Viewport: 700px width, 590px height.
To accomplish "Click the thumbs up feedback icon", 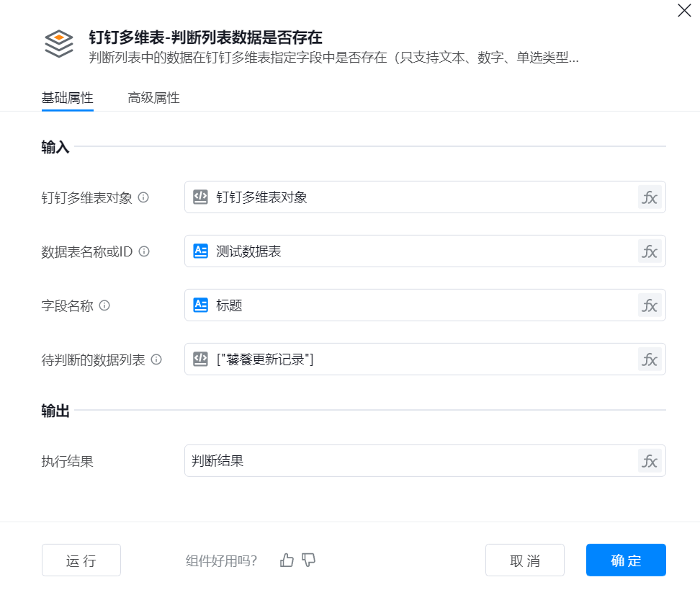I will (x=287, y=560).
